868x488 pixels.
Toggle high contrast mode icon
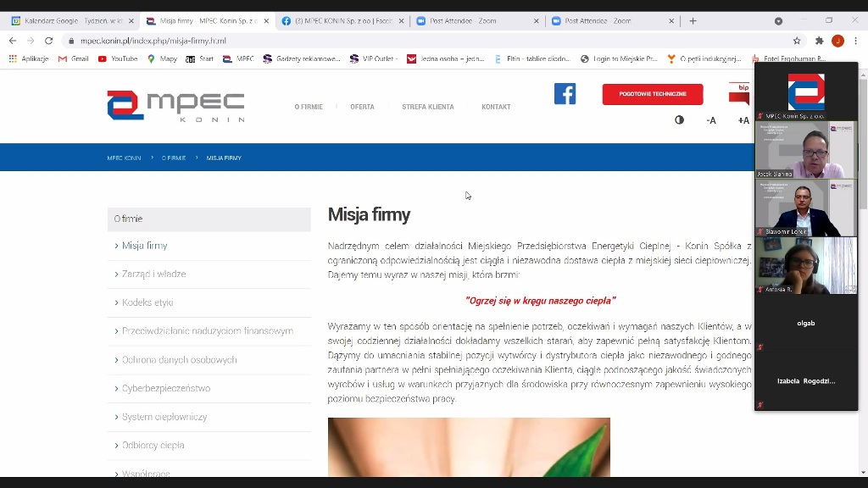coord(679,120)
